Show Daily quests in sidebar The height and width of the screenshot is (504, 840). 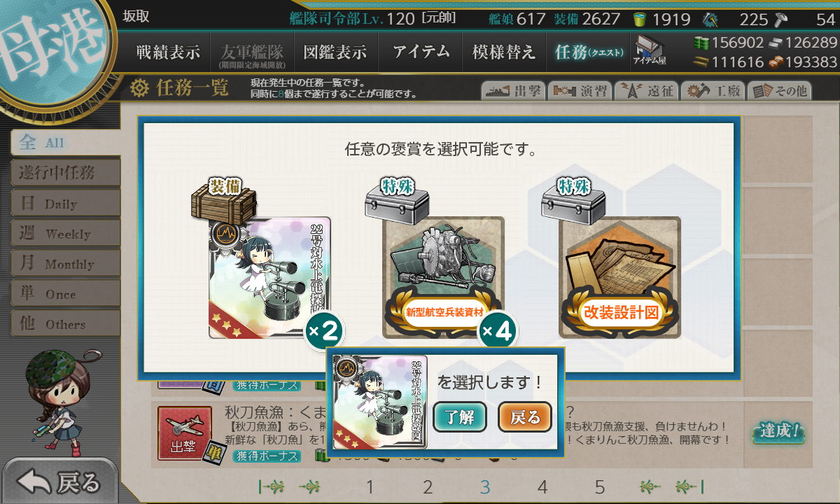click(65, 204)
